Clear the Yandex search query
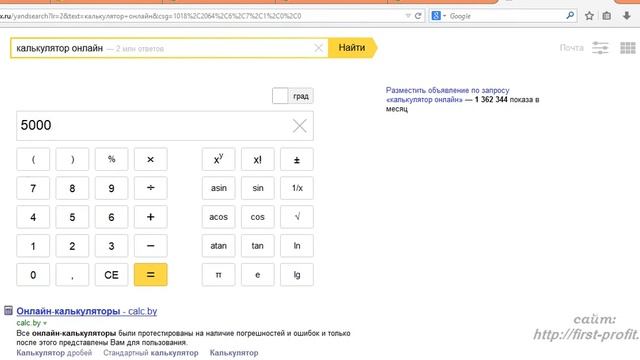 click(318, 48)
